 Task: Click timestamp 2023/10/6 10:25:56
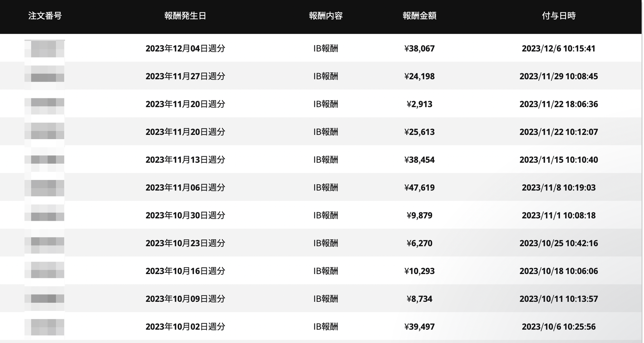click(x=559, y=327)
